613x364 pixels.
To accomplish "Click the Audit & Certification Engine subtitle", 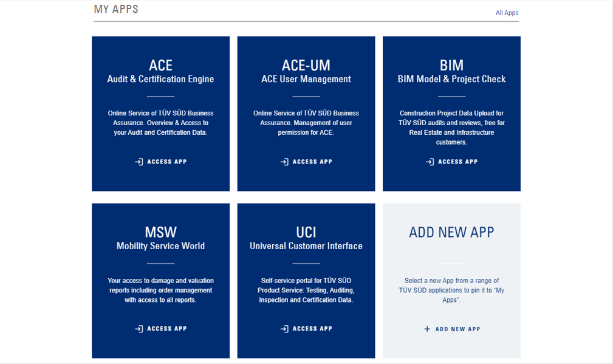I will coord(160,79).
